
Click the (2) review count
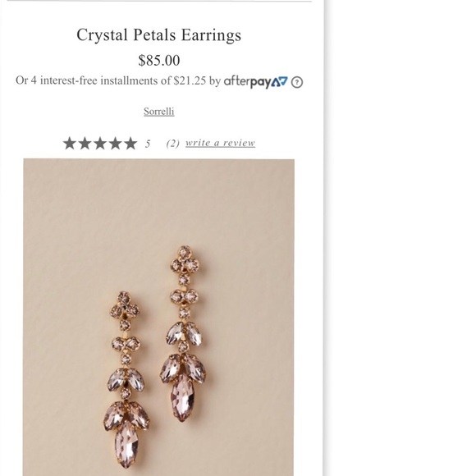(172, 144)
